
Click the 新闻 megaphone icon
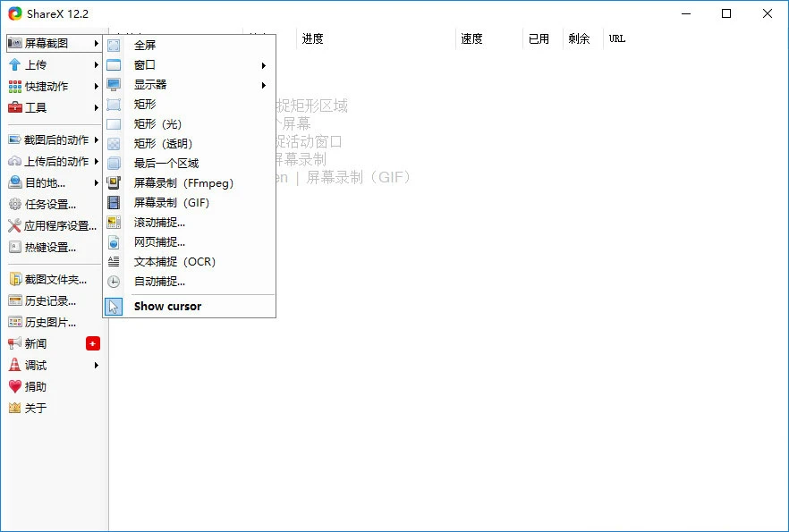point(14,343)
